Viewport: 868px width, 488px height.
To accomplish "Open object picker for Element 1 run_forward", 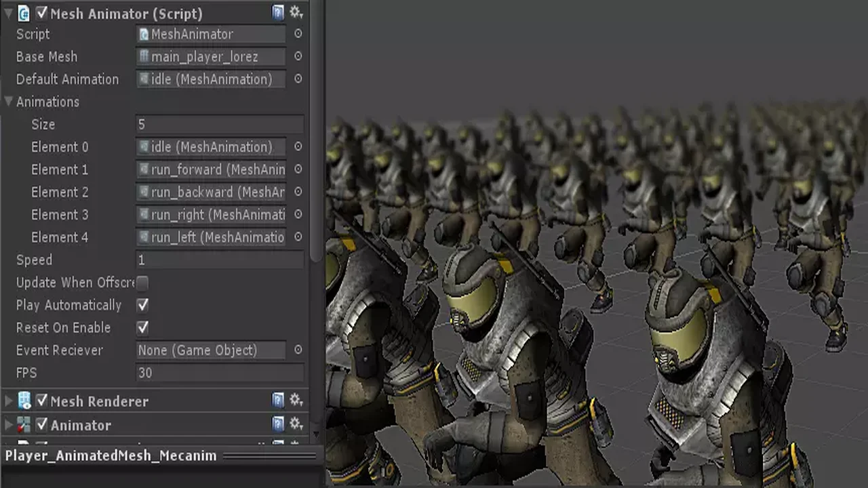I will coord(298,169).
